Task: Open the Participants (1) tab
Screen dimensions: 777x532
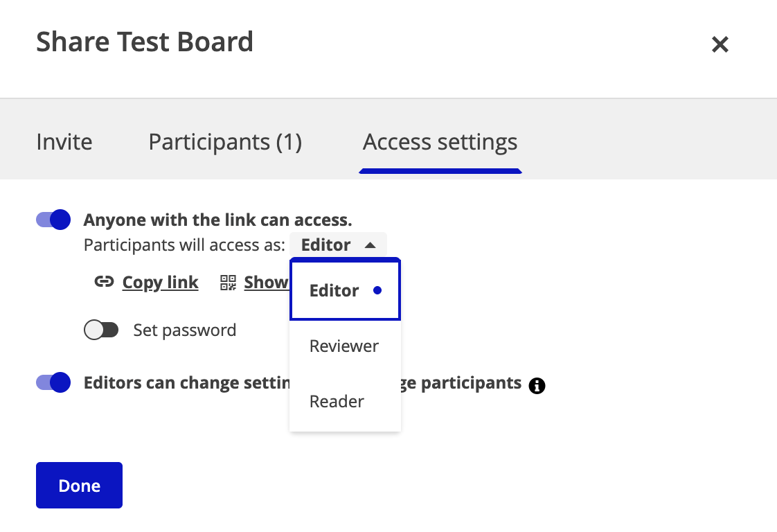Action: [x=225, y=142]
